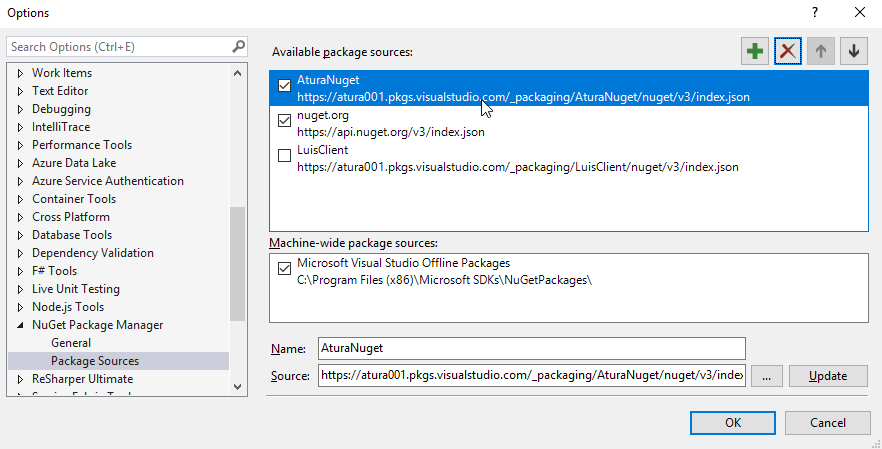Screen dimensions: 882x449
Task: Select General under NuGet Package Manager
Action: tap(71, 343)
